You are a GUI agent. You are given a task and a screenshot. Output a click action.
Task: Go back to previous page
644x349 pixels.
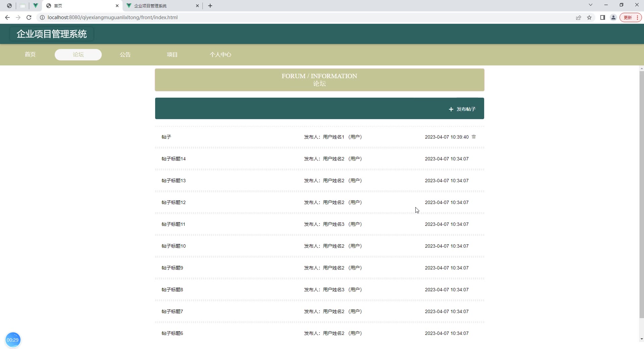click(7, 17)
